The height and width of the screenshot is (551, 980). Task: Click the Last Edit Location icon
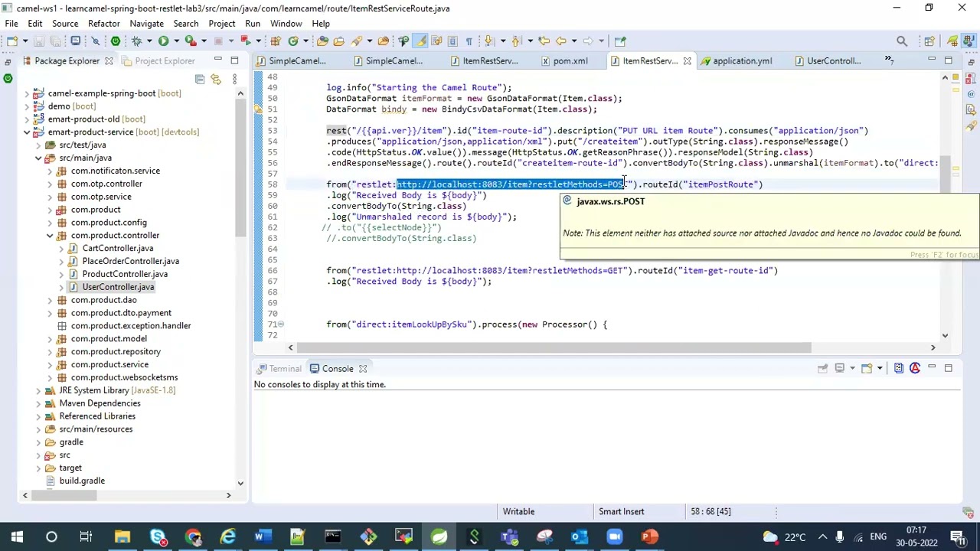click(x=544, y=41)
